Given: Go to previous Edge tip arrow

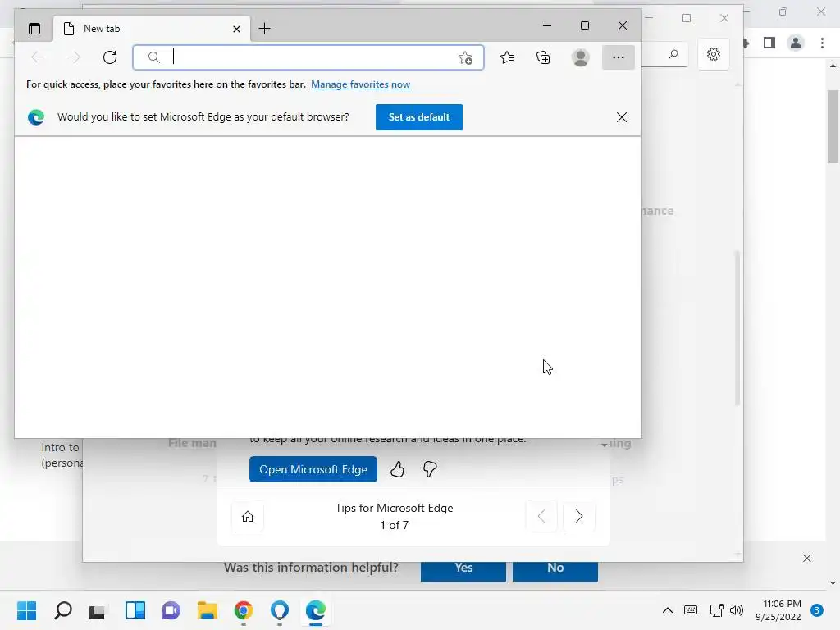Looking at the screenshot, I should (x=541, y=517).
